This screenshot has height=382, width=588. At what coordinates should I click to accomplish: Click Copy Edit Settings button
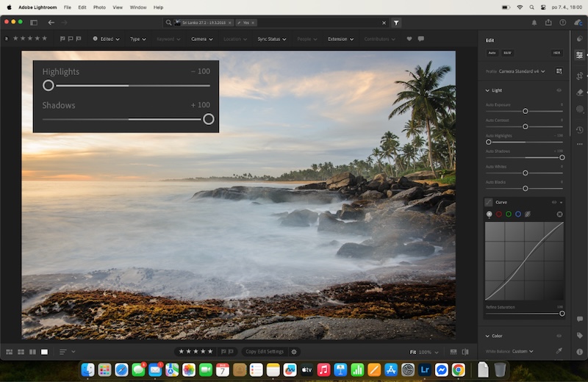[x=265, y=352]
